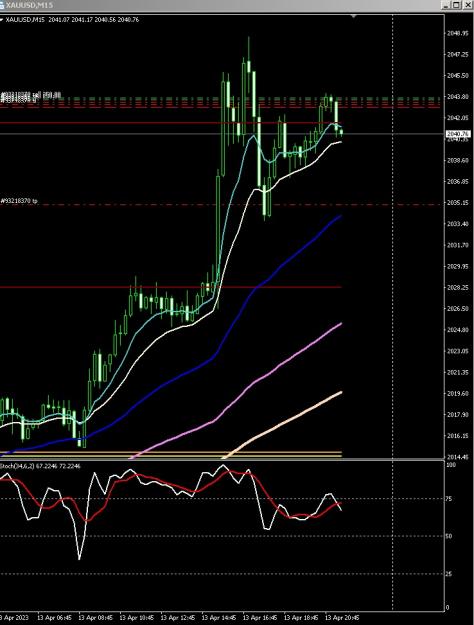Click the 2031.70 price scale label
The width and height of the screenshot is (474, 625).
[457, 245]
